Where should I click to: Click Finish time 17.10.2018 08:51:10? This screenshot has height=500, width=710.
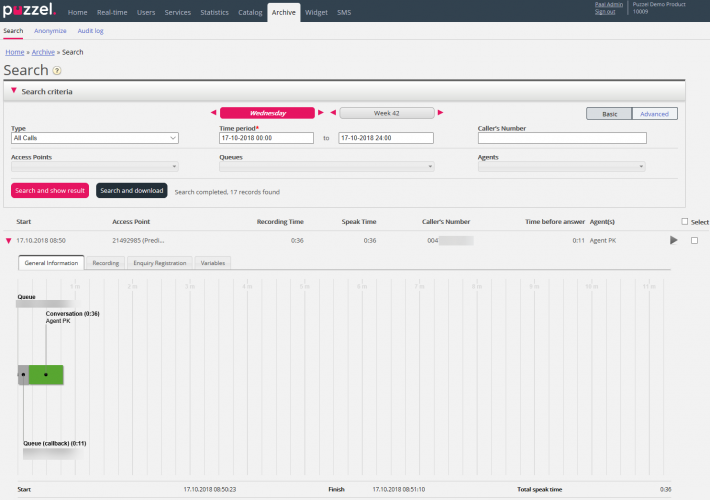click(398, 489)
